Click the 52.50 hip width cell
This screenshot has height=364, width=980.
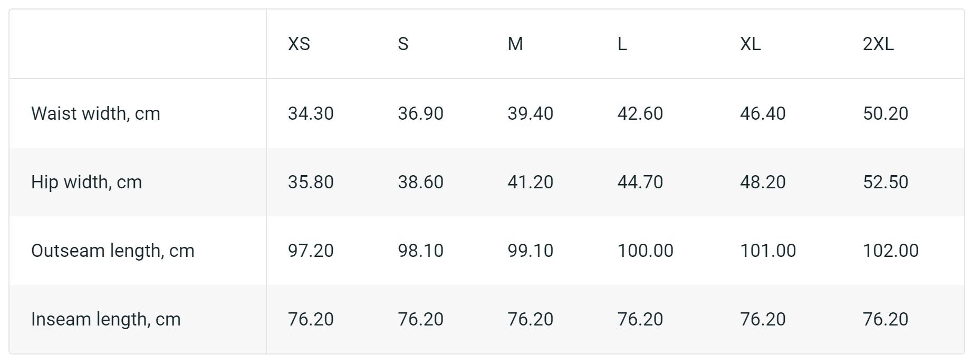point(885,182)
